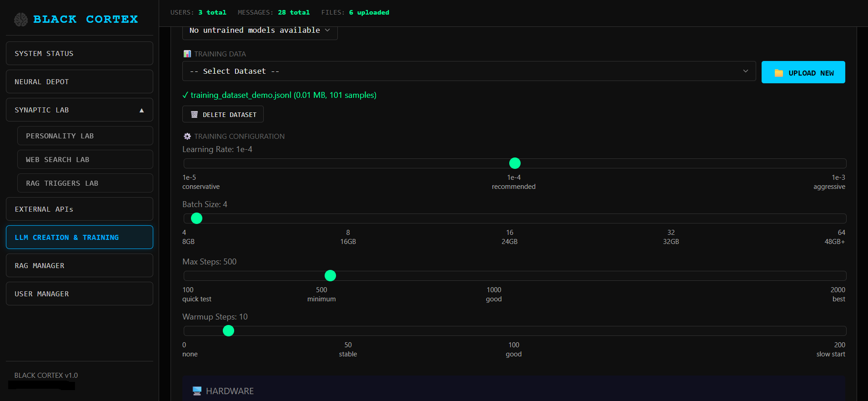Open the System Status menu item

(80, 54)
